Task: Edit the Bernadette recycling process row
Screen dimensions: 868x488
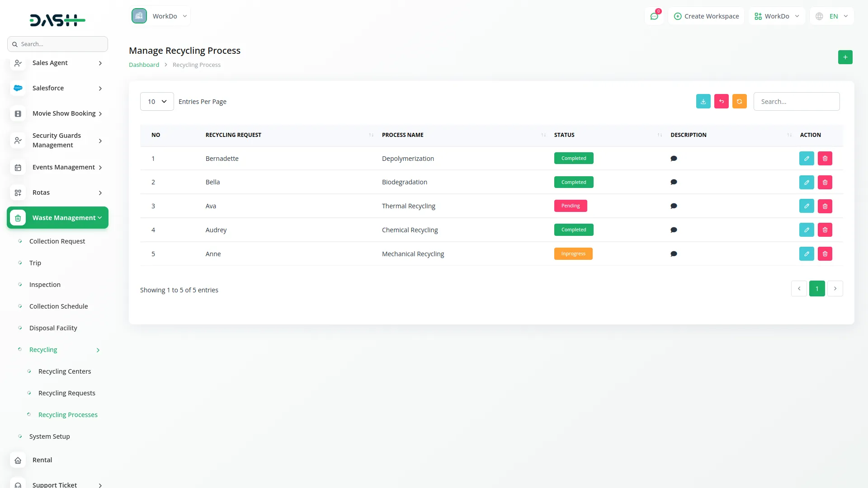Action: click(x=806, y=159)
